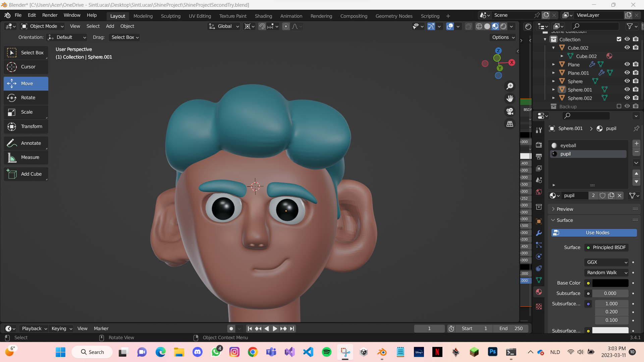Open the Global transform orientation dropdown

(x=224, y=26)
